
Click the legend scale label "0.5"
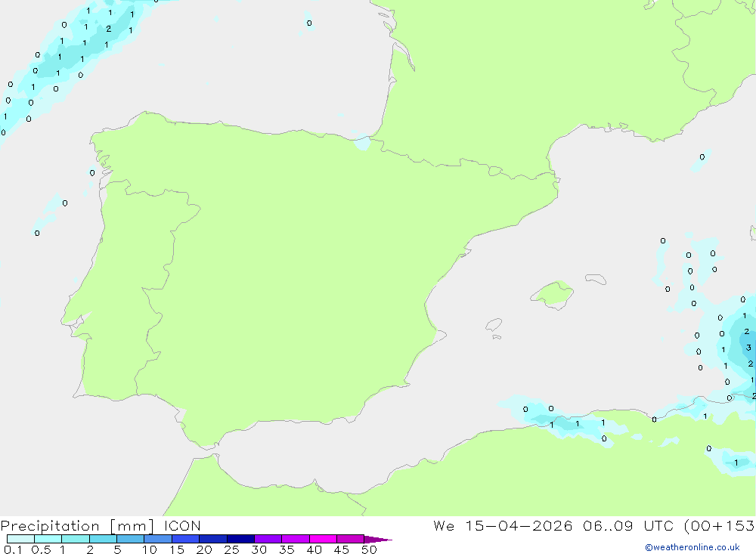[41, 549]
